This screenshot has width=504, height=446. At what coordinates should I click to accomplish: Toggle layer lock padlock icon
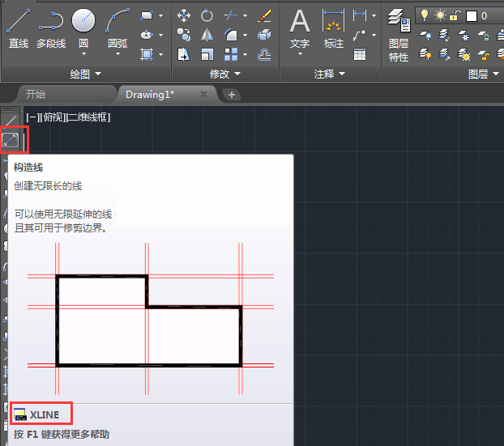pyautogui.click(x=455, y=15)
